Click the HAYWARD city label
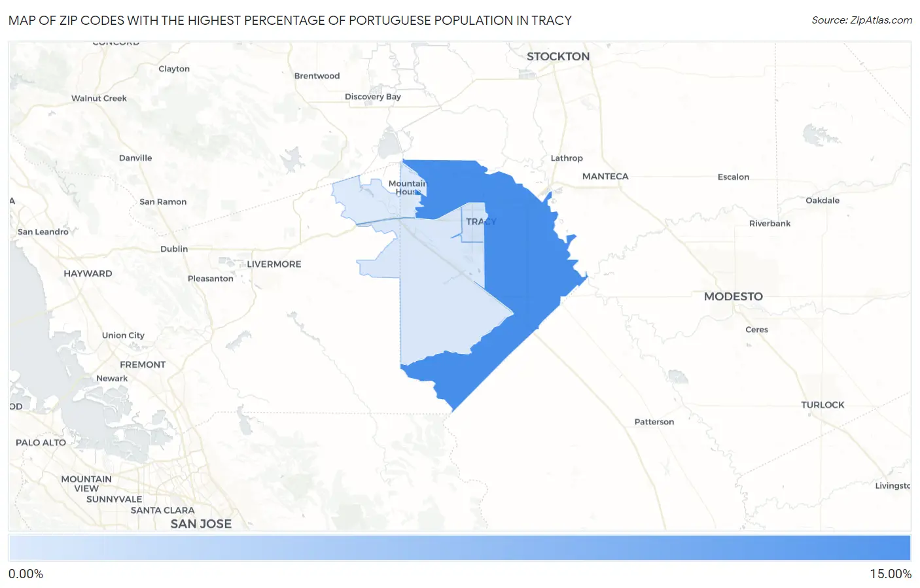The image size is (920, 588). [88, 274]
